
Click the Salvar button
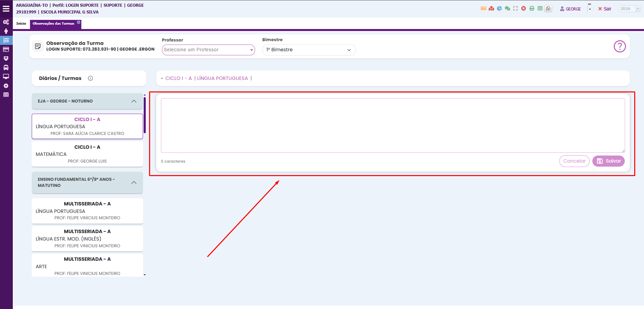coord(608,161)
